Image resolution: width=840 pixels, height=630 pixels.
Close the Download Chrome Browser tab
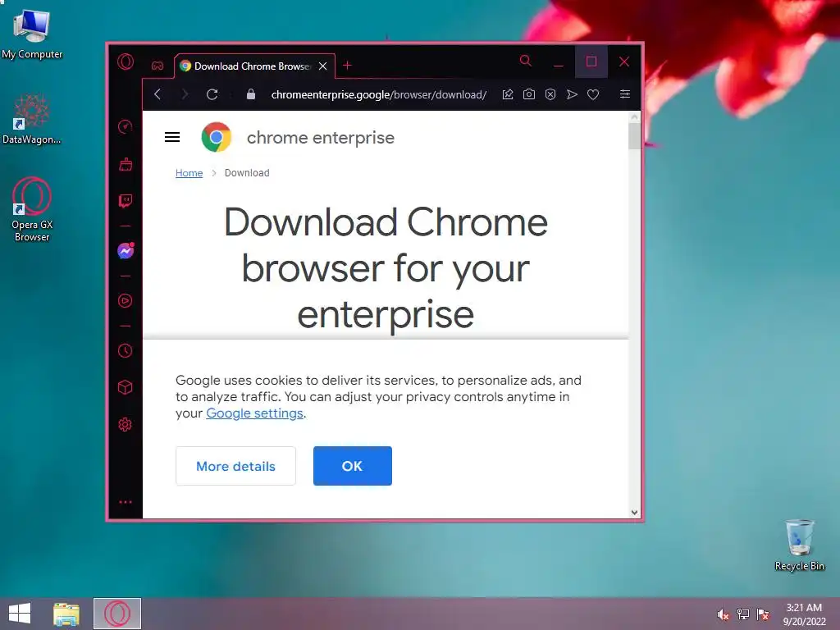322,66
